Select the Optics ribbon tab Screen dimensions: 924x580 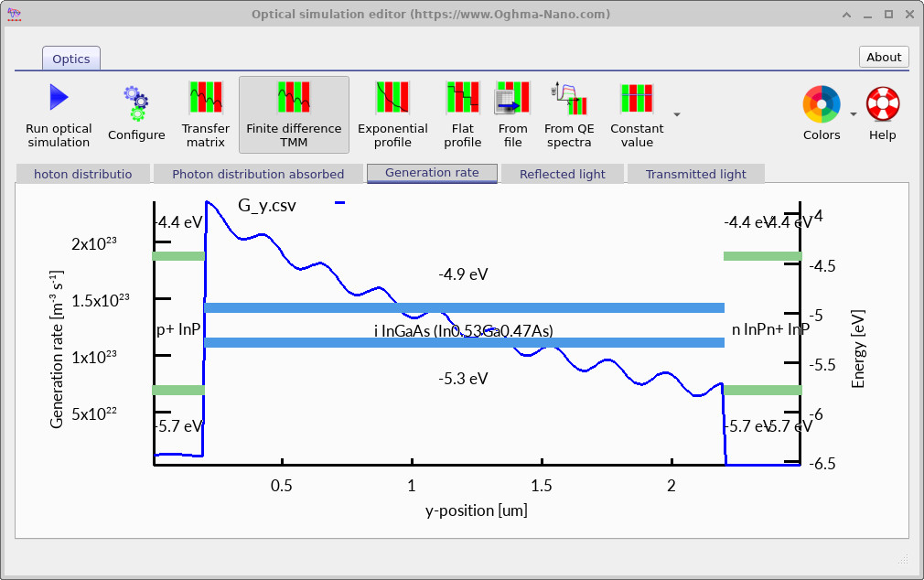coord(71,59)
